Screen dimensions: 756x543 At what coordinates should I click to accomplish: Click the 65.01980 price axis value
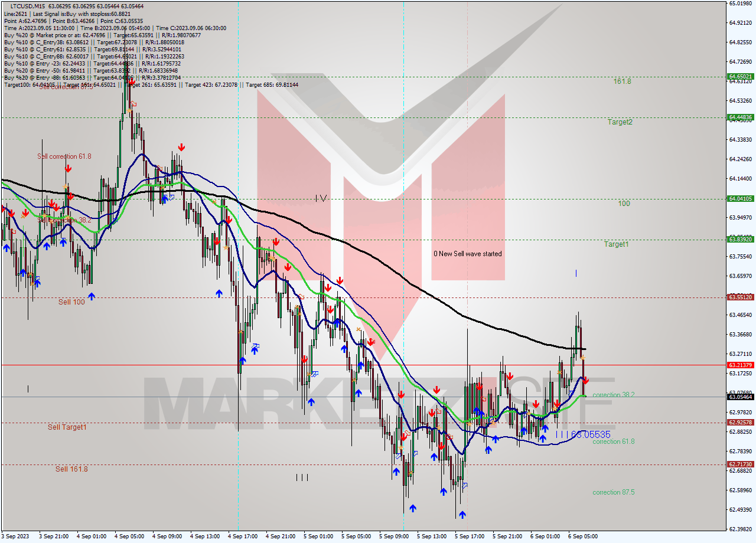(x=740, y=3)
